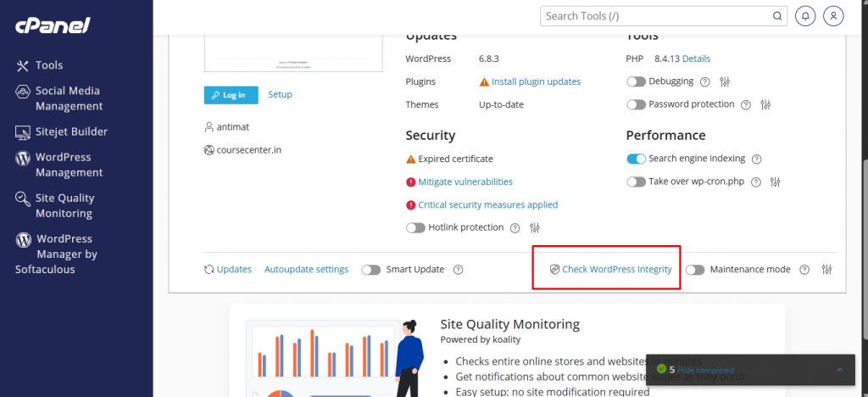Viewport: 868px width, 397px height.
Task: Open the user account menu icon
Action: (833, 16)
